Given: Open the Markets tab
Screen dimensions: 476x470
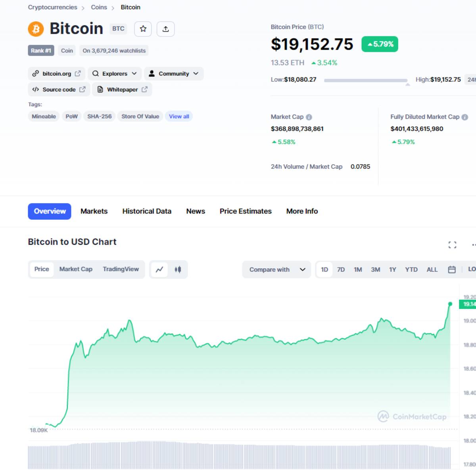Looking at the screenshot, I should point(94,211).
